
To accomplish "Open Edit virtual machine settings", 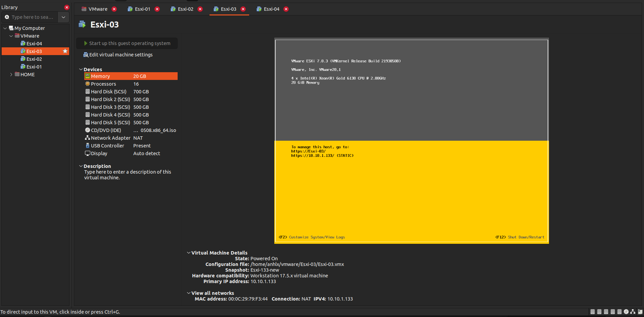I will pyautogui.click(x=121, y=55).
